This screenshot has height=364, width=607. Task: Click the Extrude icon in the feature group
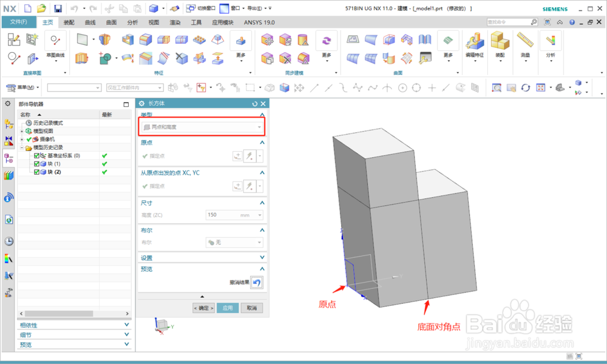(x=81, y=58)
